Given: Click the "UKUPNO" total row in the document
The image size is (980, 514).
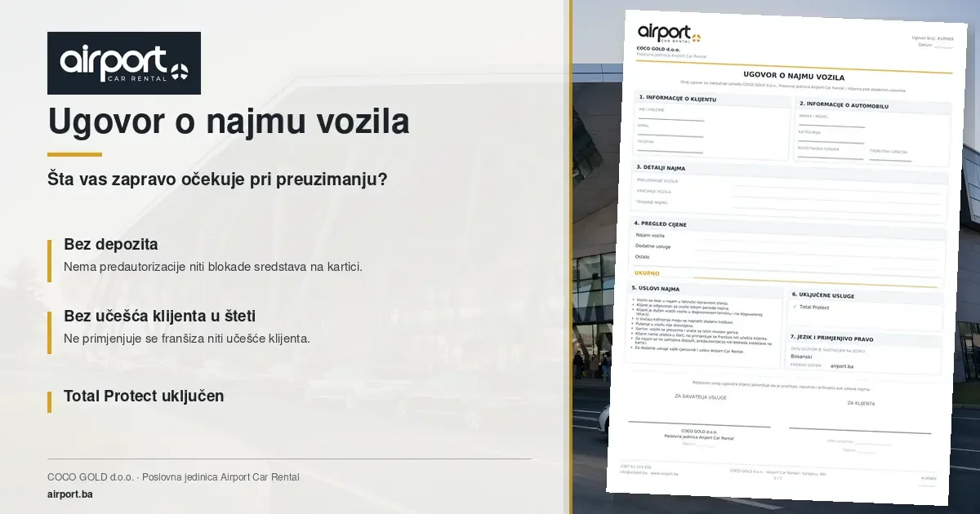Looking at the screenshot, I should pos(785,276).
